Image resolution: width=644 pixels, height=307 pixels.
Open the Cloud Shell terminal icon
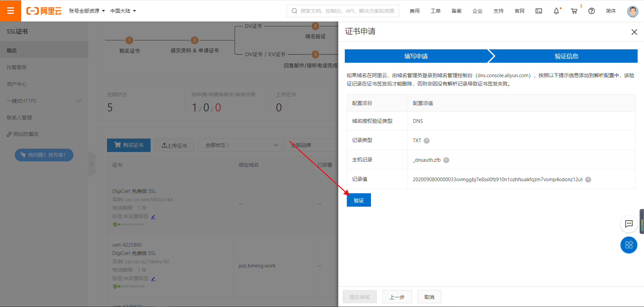click(x=539, y=11)
